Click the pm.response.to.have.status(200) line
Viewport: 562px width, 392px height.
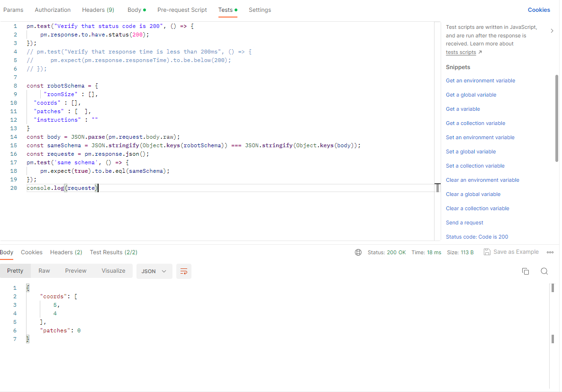pos(95,35)
